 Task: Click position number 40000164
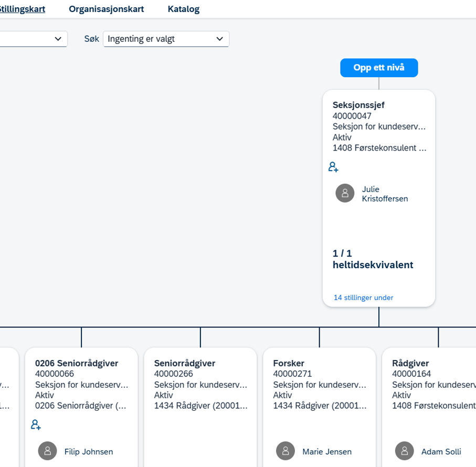point(411,374)
